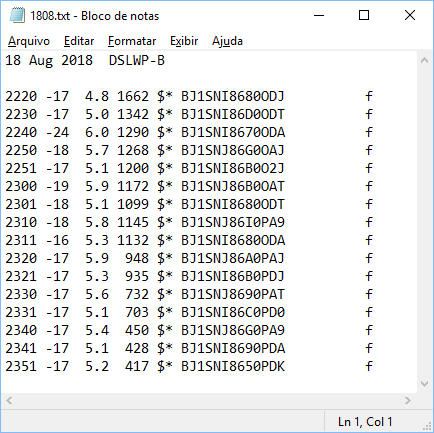Image resolution: width=434 pixels, height=433 pixels.
Task: Close the 1808.txt Notepad window
Action: pos(410,15)
